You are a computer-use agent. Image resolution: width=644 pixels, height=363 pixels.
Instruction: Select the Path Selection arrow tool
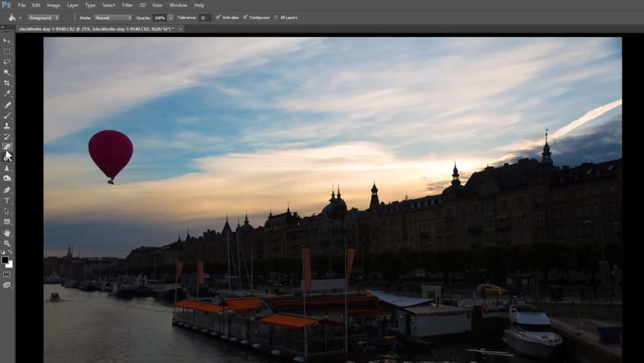pyautogui.click(x=7, y=211)
